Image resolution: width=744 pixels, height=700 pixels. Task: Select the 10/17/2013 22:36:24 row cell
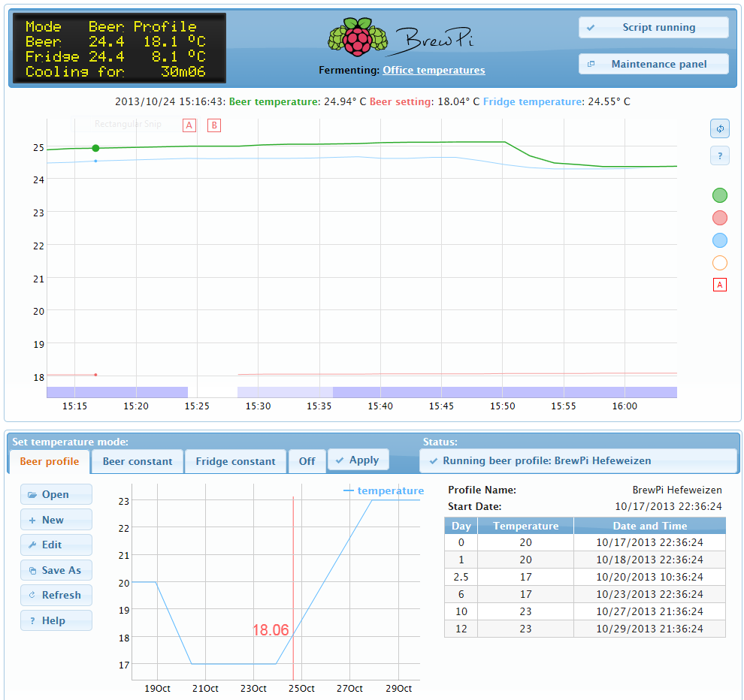(649, 542)
